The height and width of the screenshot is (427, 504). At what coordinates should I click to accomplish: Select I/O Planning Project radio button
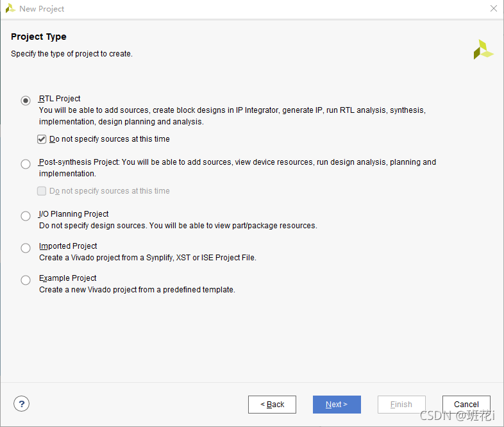tap(26, 216)
